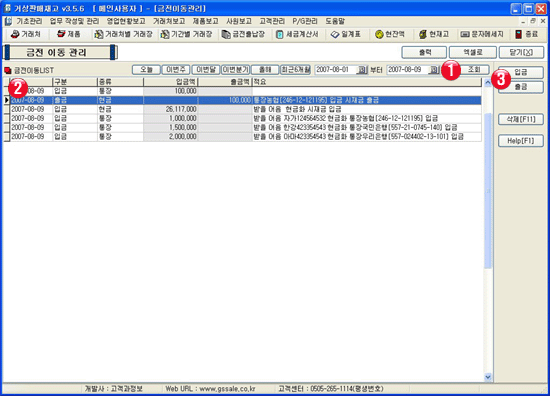
Task: Click scrollbar down arrow of the list
Action: (x=488, y=377)
